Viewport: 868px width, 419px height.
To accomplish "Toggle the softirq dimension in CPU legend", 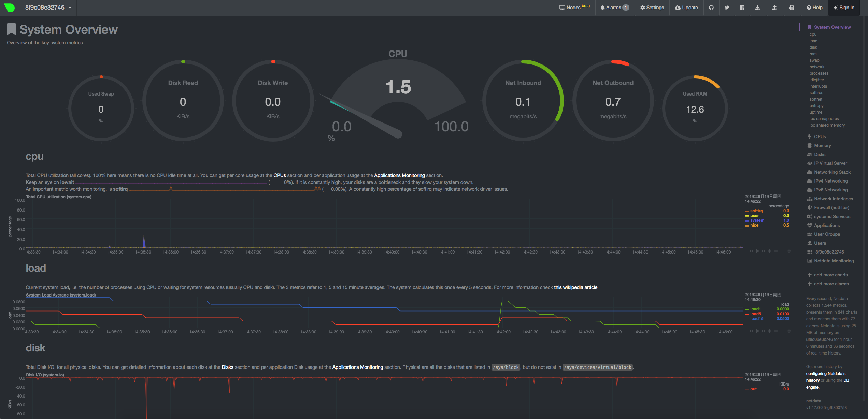I will point(756,211).
